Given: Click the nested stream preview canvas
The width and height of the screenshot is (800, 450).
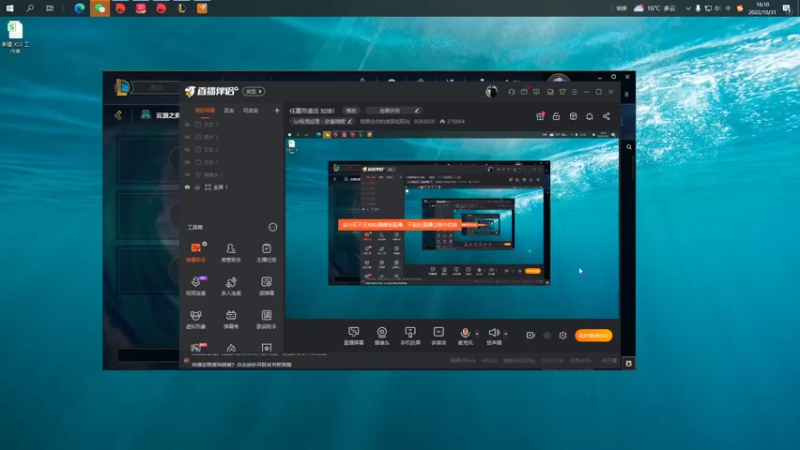Looking at the screenshot, I should point(452,225).
